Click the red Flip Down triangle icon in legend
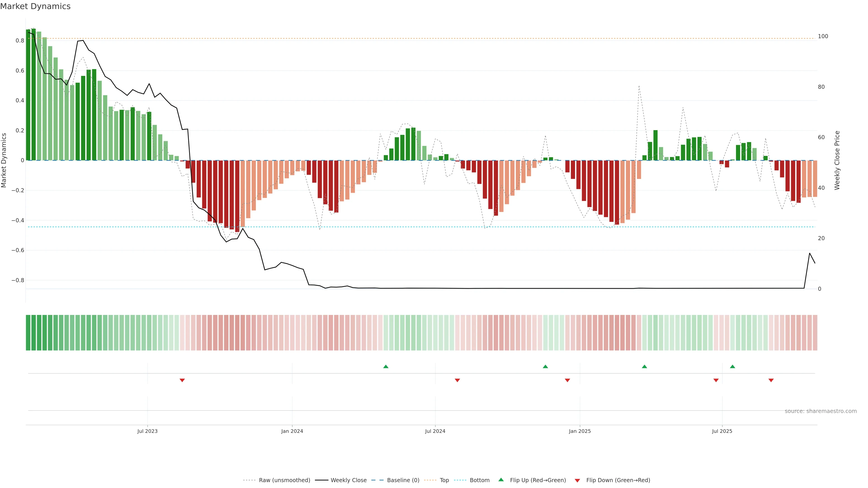 point(577,481)
